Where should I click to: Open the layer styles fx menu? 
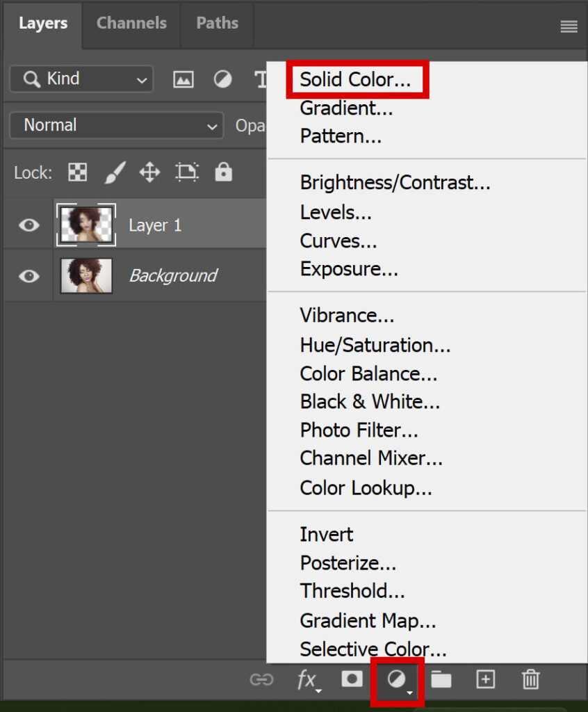tap(308, 680)
